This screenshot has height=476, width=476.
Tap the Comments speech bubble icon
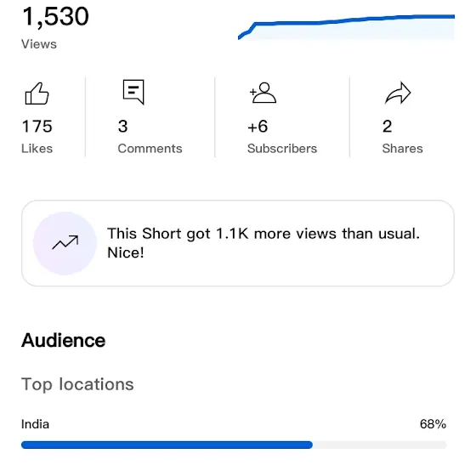133,92
